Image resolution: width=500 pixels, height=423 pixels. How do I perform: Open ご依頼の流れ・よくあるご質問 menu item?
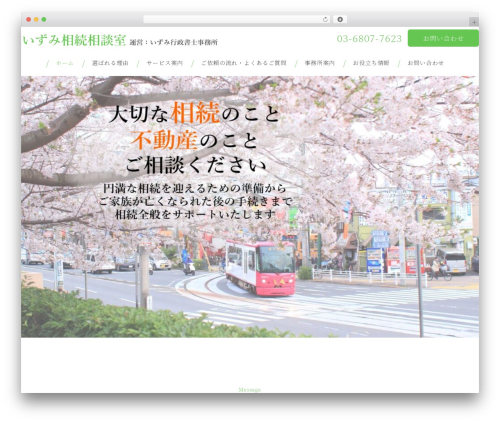pyautogui.click(x=244, y=63)
